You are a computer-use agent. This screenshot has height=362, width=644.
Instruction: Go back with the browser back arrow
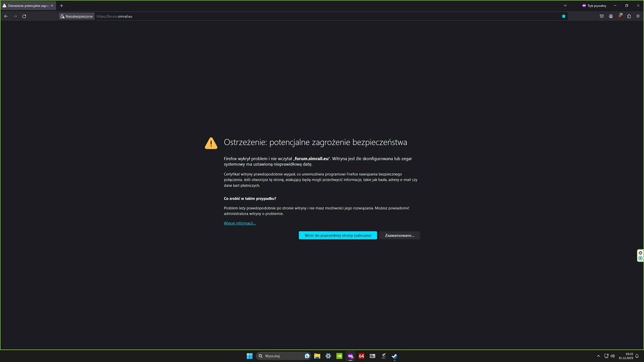click(x=6, y=17)
